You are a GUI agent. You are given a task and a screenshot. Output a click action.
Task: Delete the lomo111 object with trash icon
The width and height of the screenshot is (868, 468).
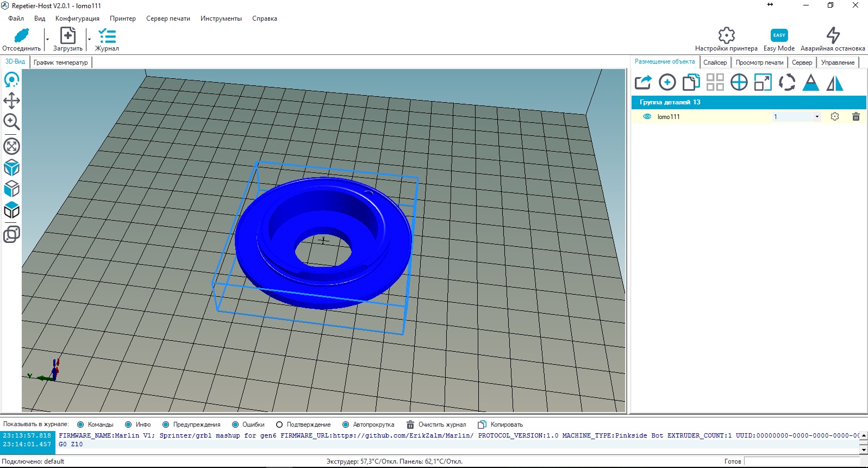point(855,117)
